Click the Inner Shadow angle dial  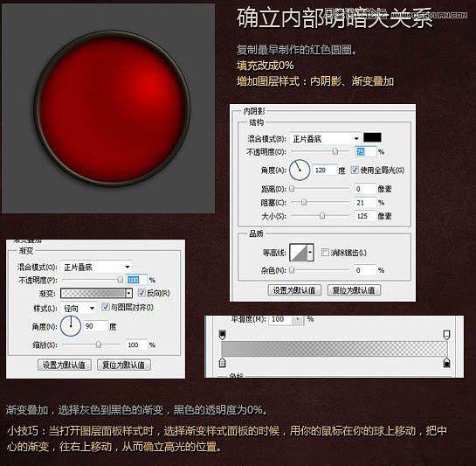300,170
